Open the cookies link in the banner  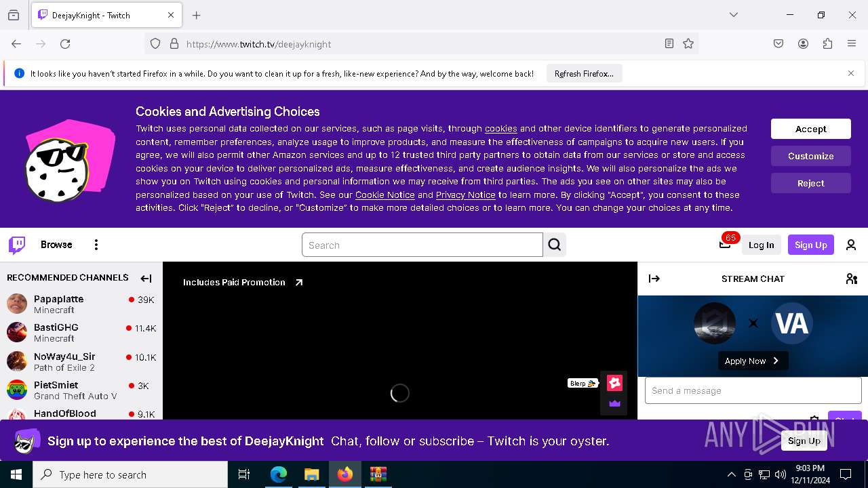[501, 128]
